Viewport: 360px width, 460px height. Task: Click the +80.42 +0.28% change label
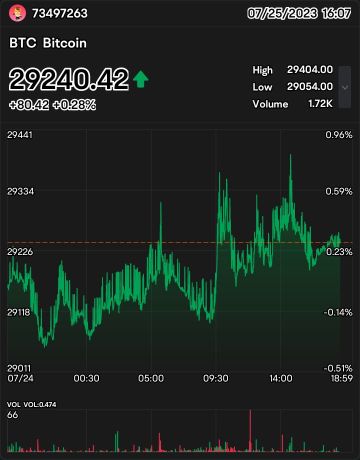[x=53, y=105]
